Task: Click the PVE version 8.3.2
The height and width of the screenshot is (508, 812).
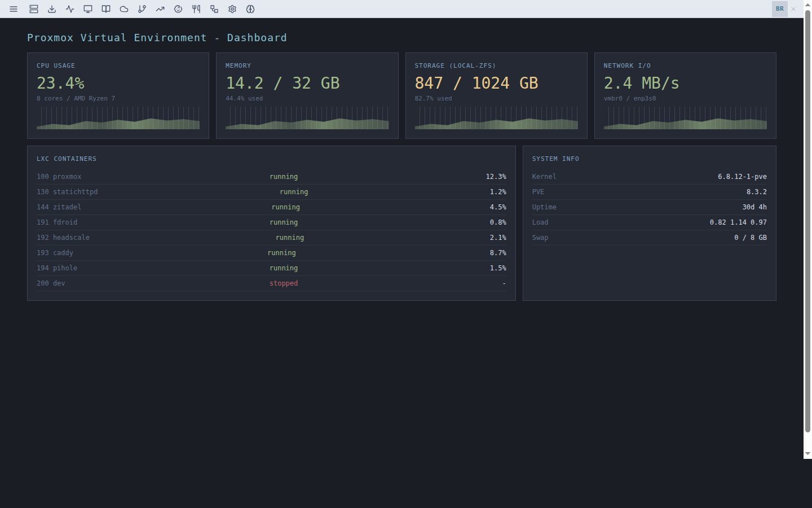Action: [757, 192]
